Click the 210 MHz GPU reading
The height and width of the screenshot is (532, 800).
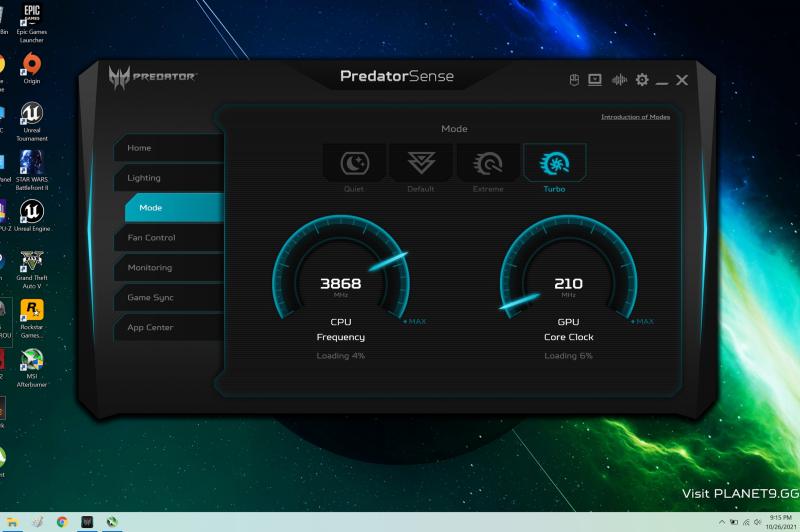(x=568, y=284)
